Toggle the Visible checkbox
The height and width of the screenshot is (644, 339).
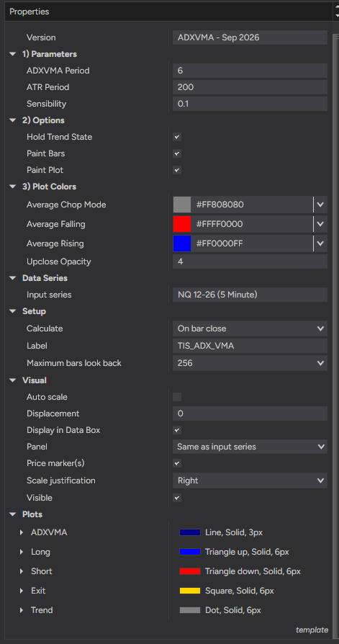[x=177, y=498]
